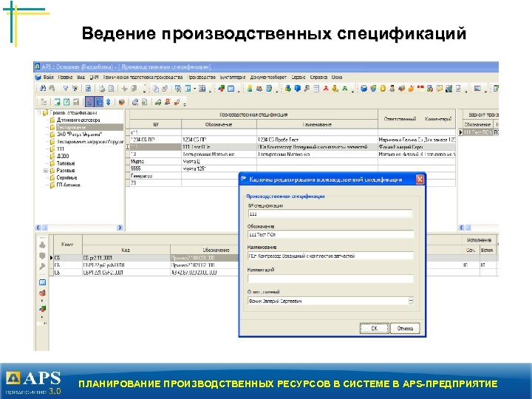
Task: Click the green edit-document pencil icon
Action: (x=66, y=102)
